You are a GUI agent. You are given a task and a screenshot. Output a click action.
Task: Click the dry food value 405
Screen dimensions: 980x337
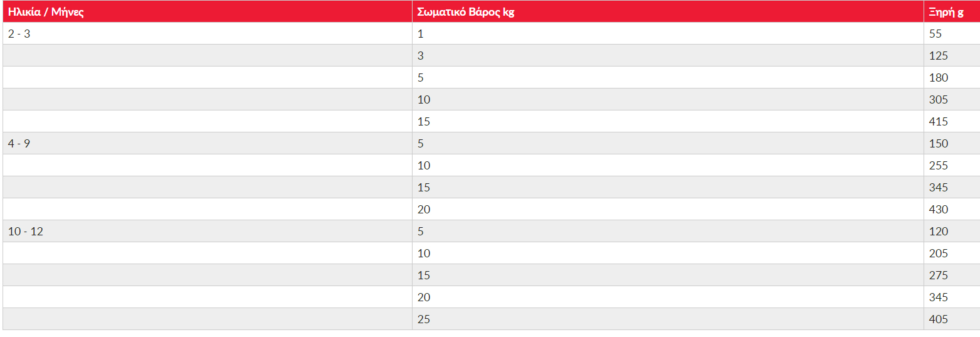951,319
